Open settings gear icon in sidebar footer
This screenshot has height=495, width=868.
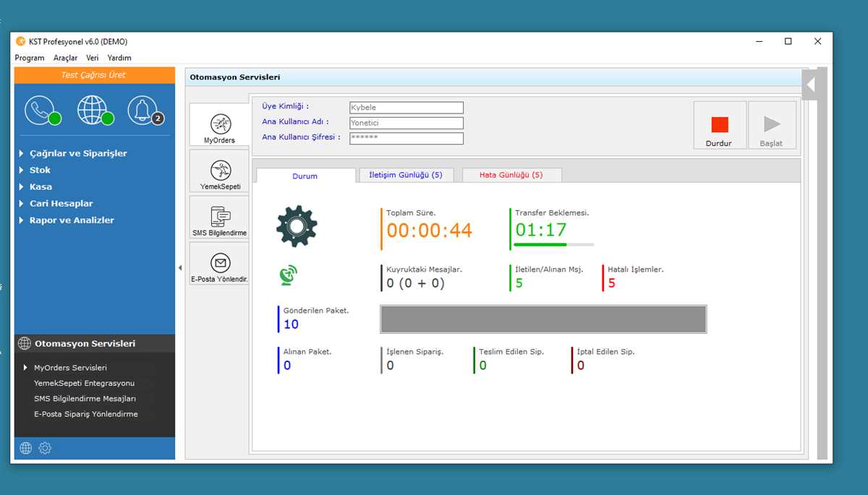45,448
